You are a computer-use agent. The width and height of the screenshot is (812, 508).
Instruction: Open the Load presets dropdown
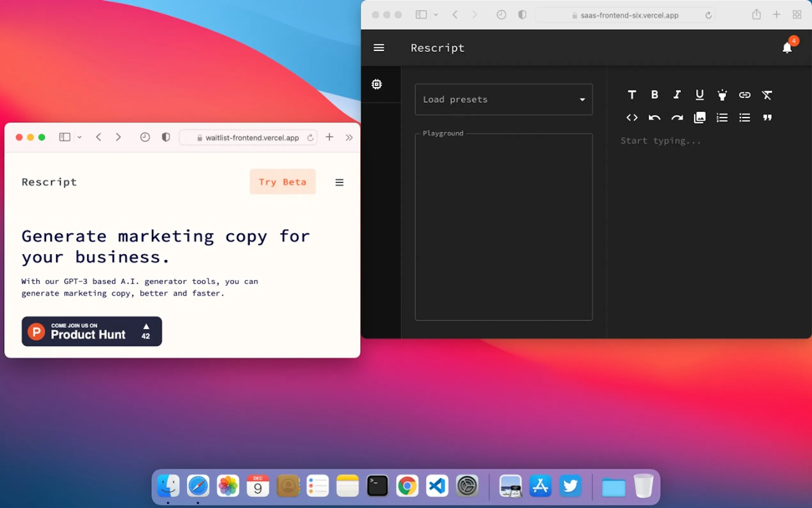pos(504,99)
